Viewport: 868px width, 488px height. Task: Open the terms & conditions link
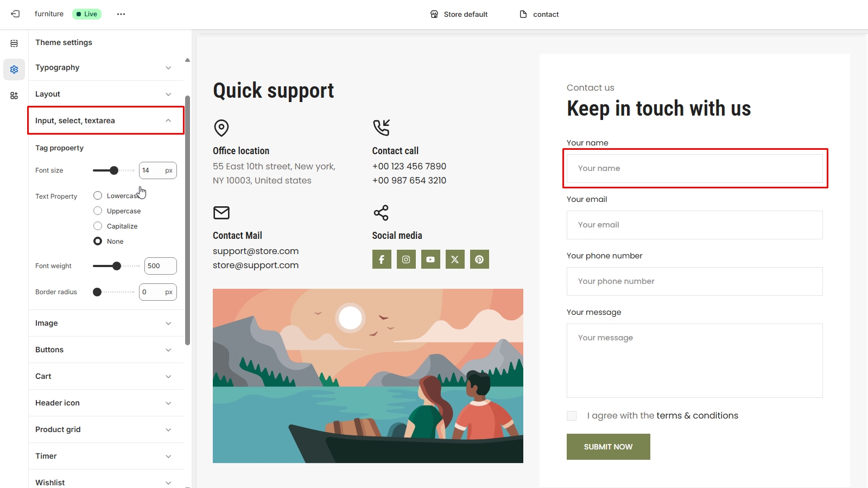697,416
